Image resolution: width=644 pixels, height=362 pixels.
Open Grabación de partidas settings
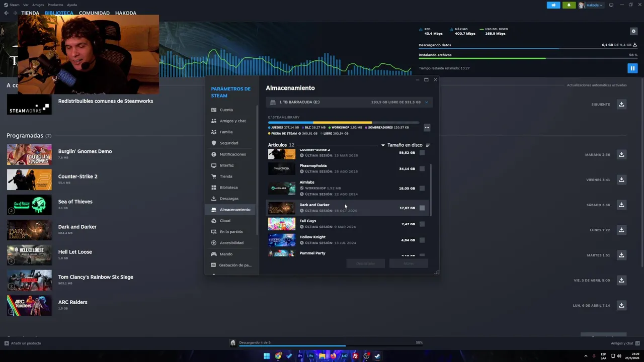(231, 265)
